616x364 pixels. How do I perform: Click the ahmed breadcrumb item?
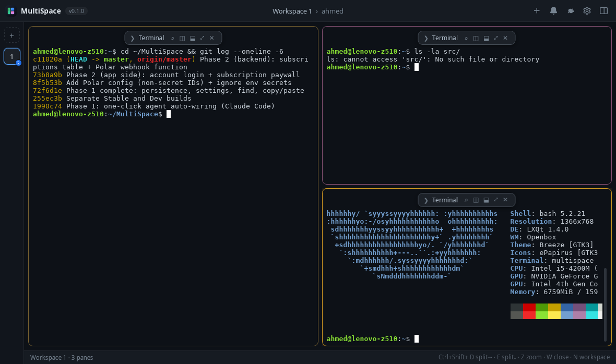pyautogui.click(x=333, y=11)
